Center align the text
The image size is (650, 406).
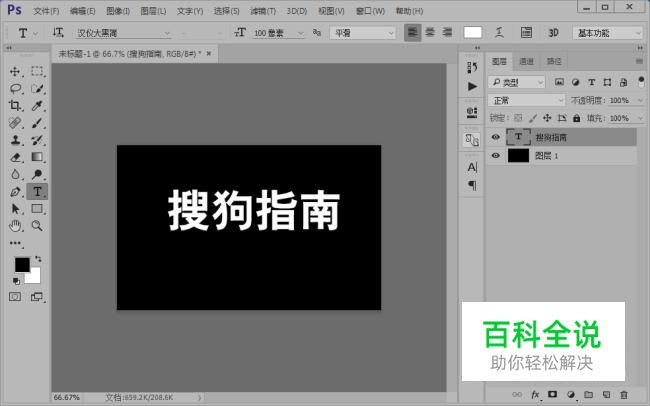click(430, 32)
